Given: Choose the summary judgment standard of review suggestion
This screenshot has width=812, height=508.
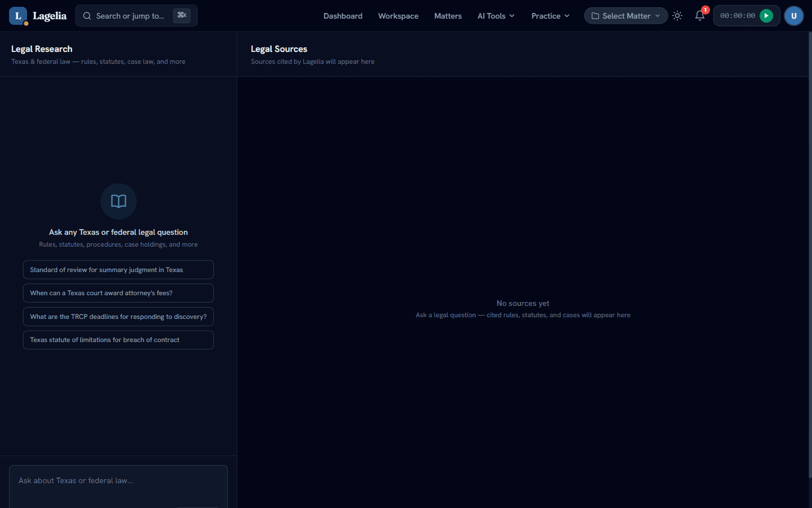Looking at the screenshot, I should coord(118,270).
